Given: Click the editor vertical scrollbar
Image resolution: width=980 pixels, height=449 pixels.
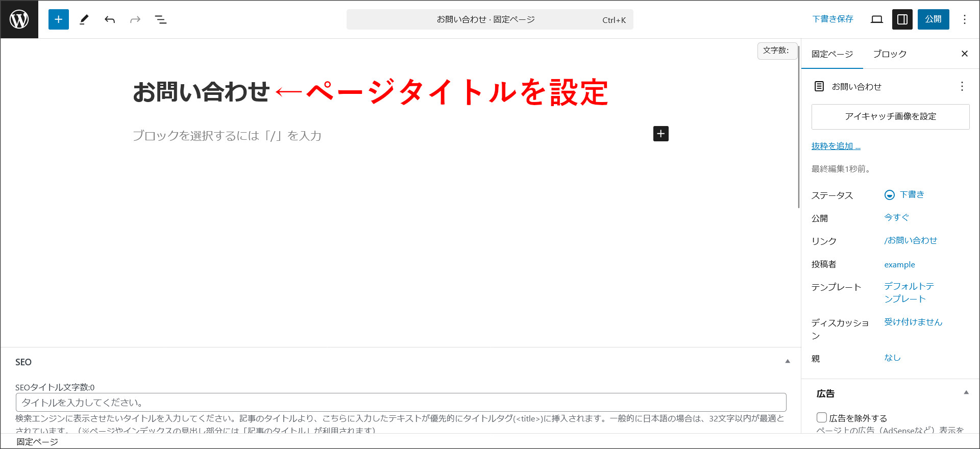Looking at the screenshot, I should tap(799, 127).
